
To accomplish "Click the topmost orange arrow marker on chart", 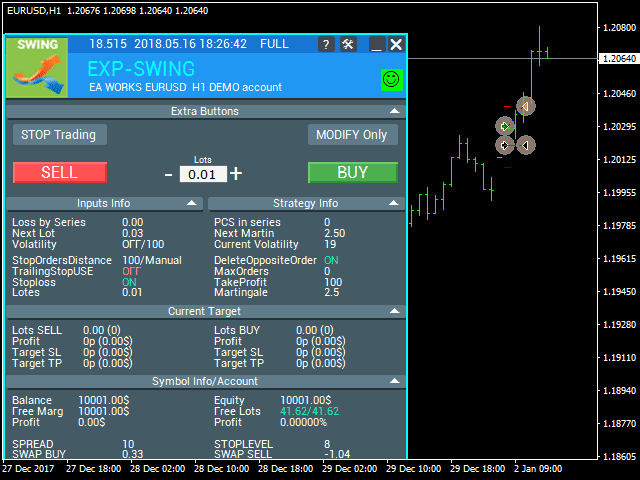I will point(526,106).
